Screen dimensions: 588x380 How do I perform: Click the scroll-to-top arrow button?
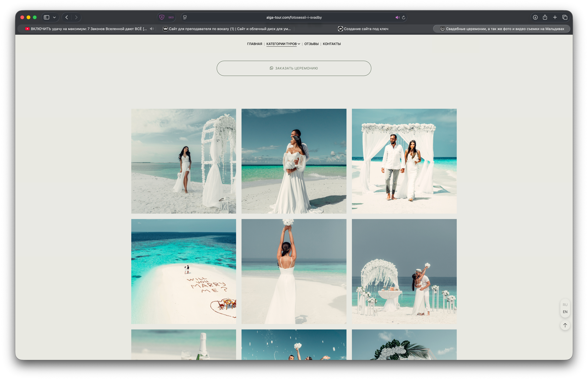click(565, 325)
